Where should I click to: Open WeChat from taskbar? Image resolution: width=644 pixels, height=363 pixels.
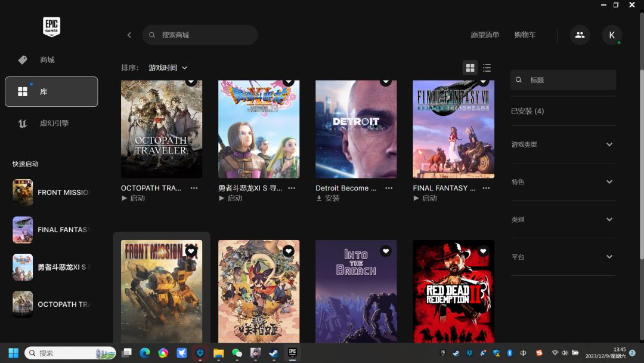coord(237,353)
